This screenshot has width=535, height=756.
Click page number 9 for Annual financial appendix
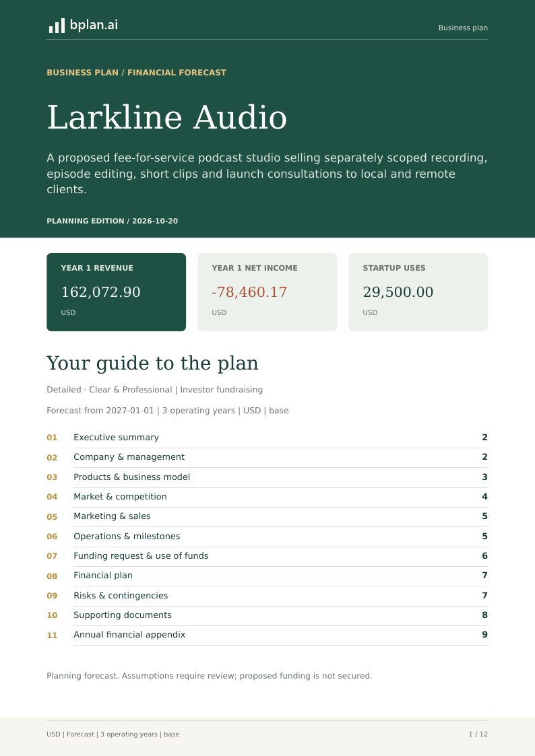coord(485,635)
